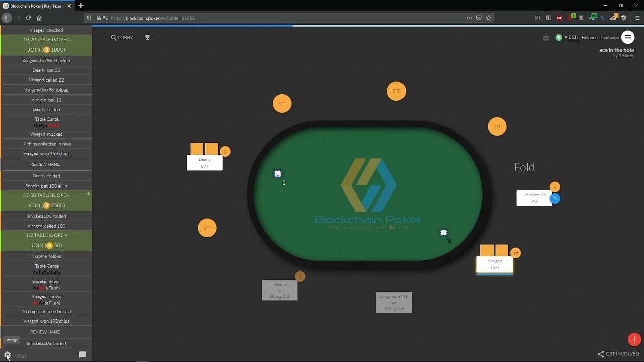Click Visaged's face-down hole cards
Image resolution: width=644 pixels, height=362 pixels.
click(x=494, y=251)
